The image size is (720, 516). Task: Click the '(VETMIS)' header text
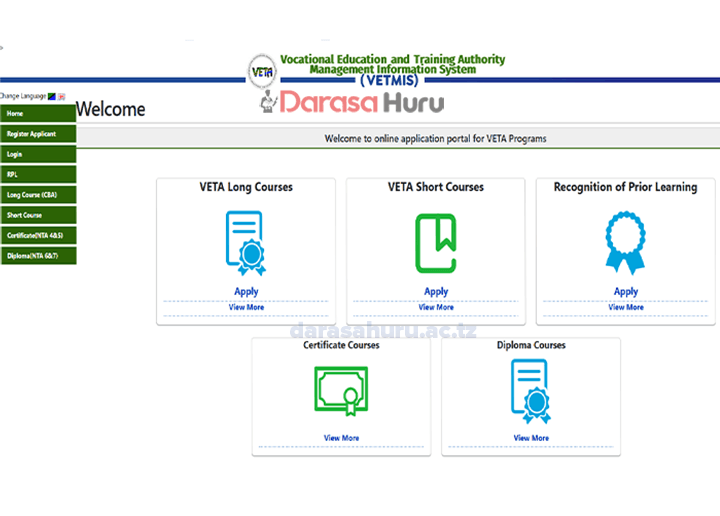click(389, 80)
